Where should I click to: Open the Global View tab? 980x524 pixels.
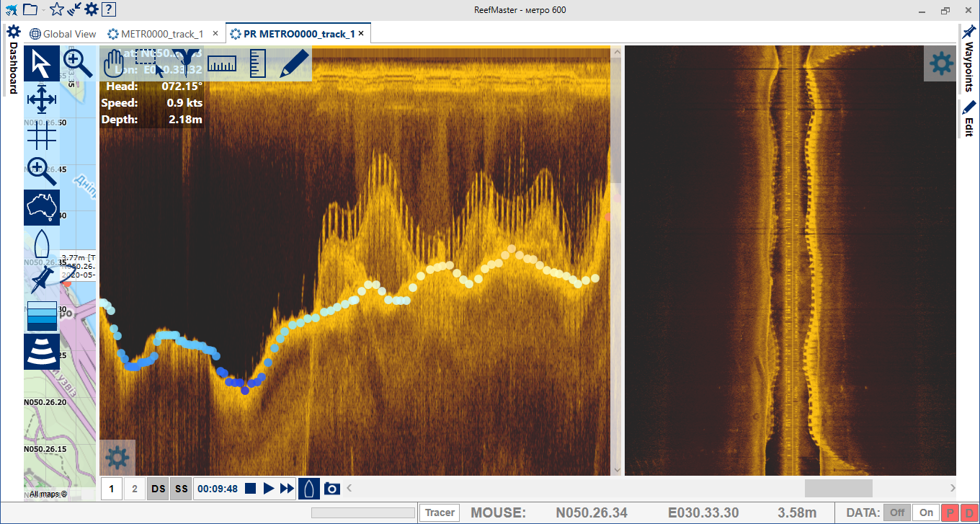coord(63,34)
